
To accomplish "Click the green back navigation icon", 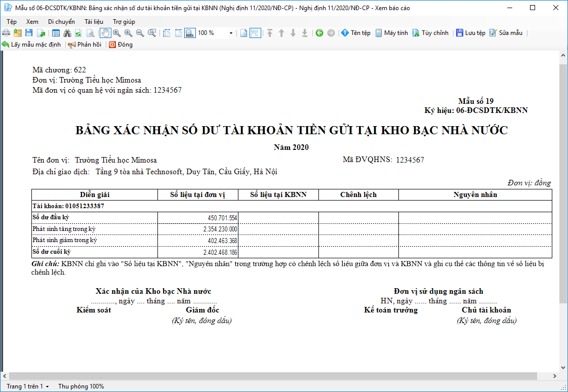I will [x=319, y=33].
